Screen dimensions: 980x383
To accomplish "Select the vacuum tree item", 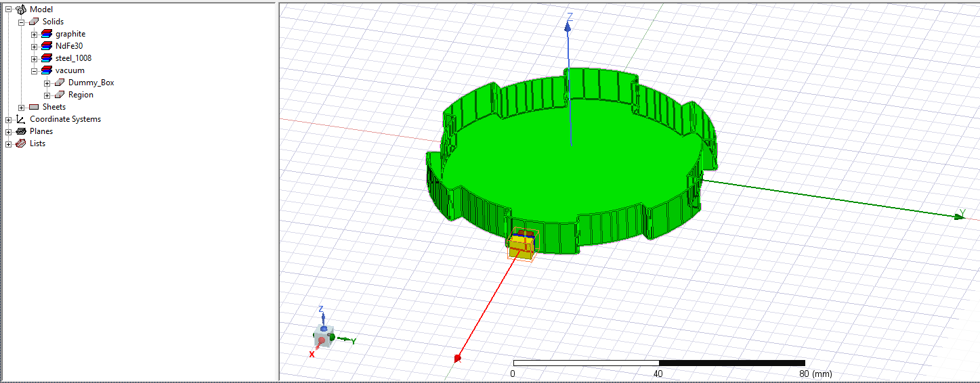I will point(70,70).
